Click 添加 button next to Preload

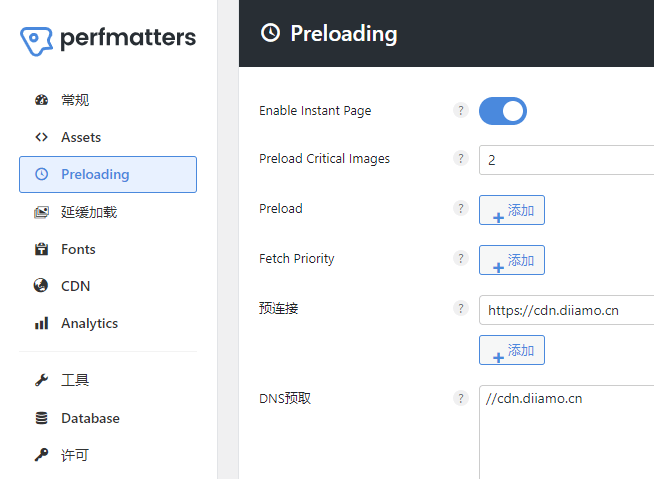click(x=512, y=210)
